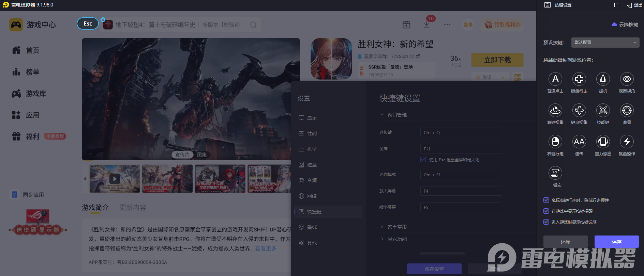
Task: Click the 重力感应 (gravity sensor) icon
Action: pos(603,142)
